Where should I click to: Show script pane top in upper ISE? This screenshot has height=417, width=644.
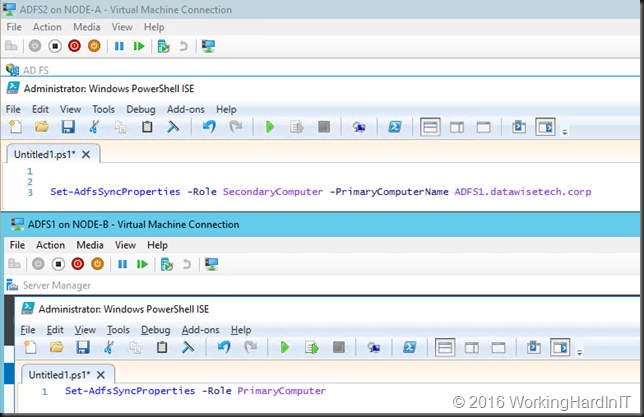(x=430, y=127)
